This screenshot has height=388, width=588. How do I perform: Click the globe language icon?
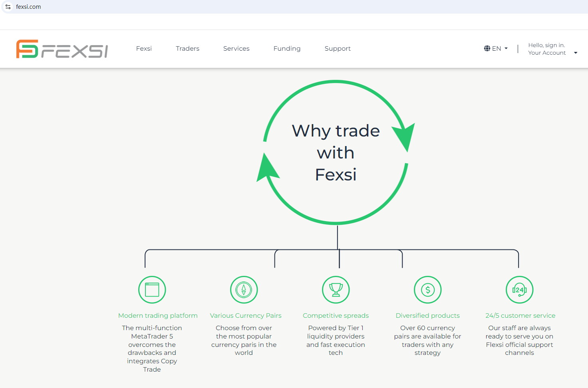(x=487, y=48)
